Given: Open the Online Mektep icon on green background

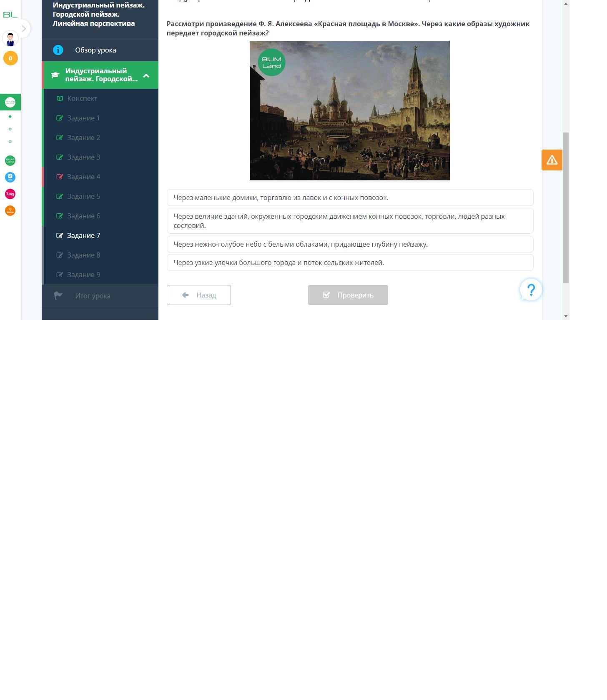Looking at the screenshot, I should (10, 102).
